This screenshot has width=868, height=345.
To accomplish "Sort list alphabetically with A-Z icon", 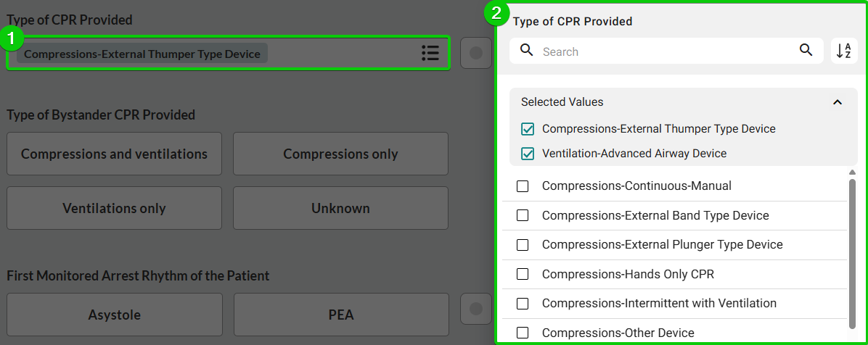I will click(844, 51).
